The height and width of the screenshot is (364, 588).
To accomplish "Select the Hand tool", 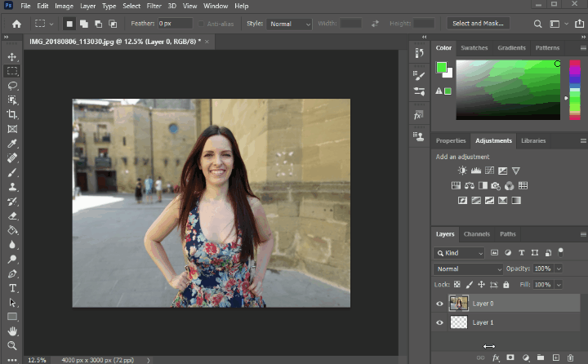I will [12, 331].
